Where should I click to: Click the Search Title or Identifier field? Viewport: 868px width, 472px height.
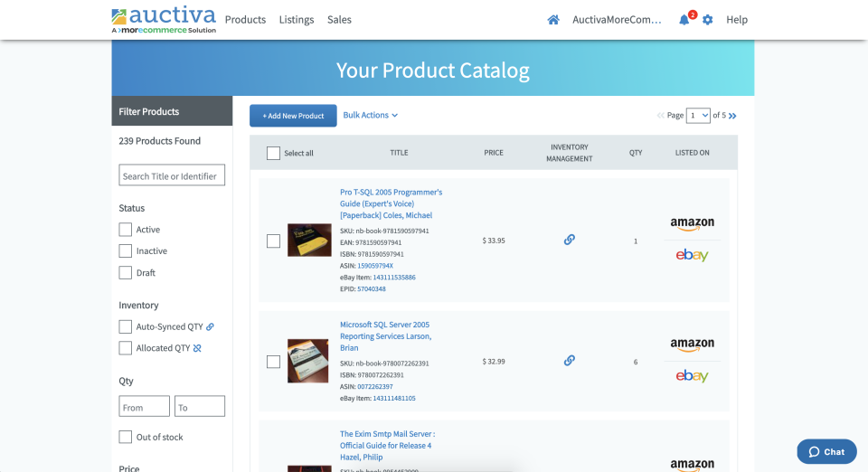point(172,176)
